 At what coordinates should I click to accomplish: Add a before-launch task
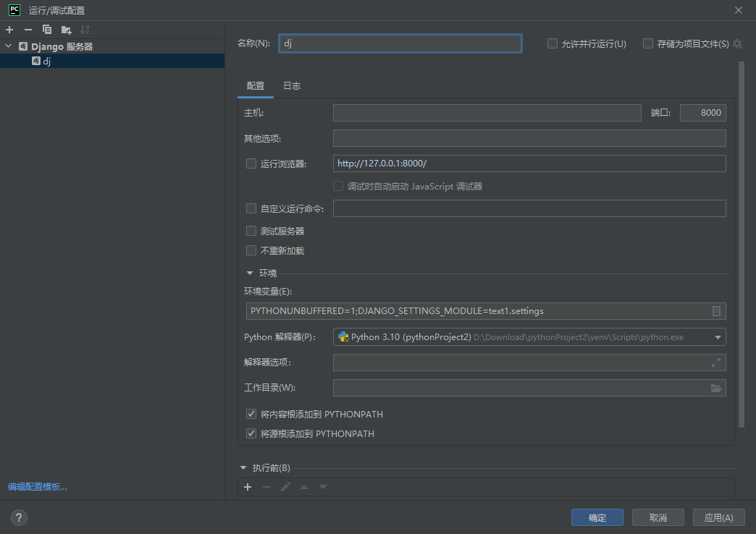[x=248, y=487]
